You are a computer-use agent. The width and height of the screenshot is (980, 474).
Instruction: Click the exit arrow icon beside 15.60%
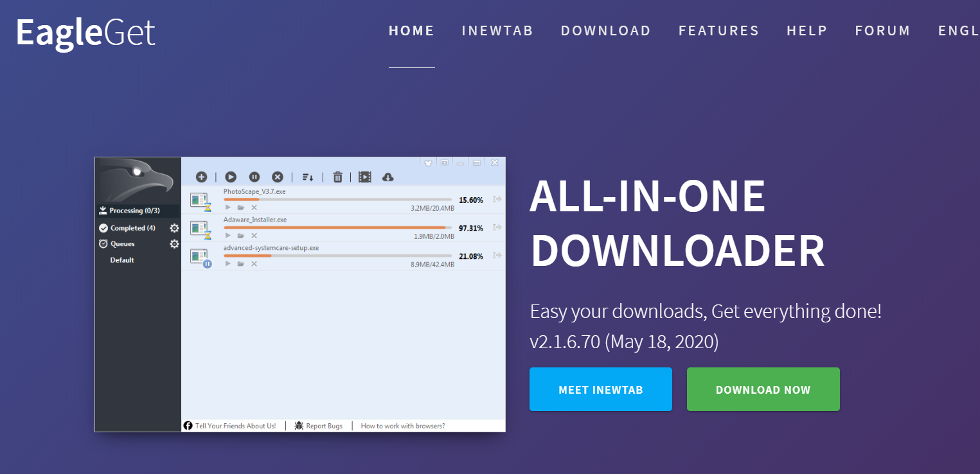497,199
